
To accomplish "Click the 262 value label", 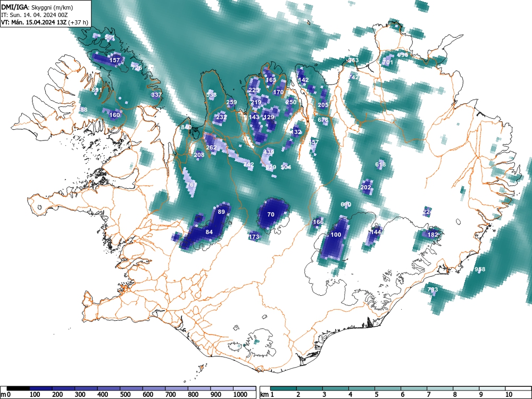I will (211, 147).
